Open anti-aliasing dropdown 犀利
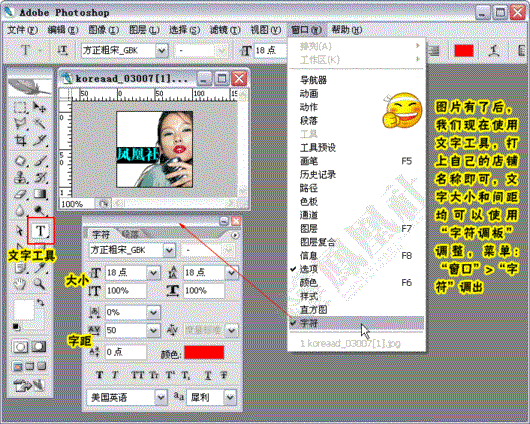 tap(230, 397)
